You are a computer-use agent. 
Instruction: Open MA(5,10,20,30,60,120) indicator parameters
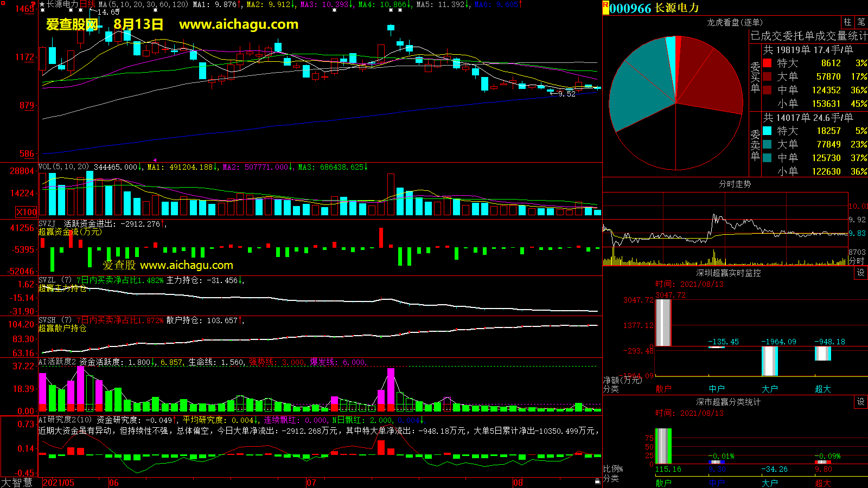(143, 4)
